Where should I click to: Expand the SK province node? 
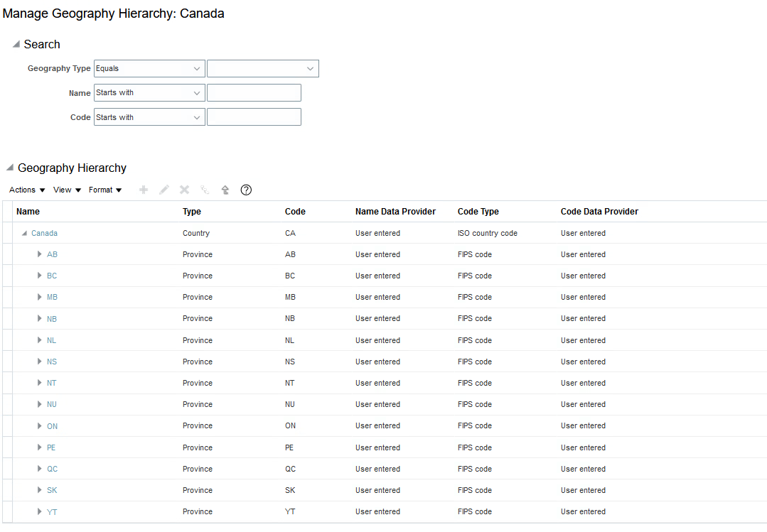pos(40,490)
